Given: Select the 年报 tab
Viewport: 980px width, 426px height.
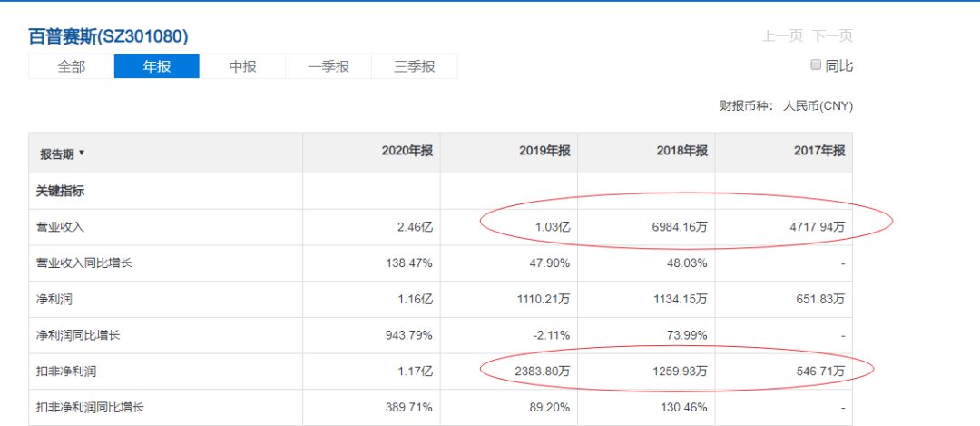Looking at the screenshot, I should [157, 66].
